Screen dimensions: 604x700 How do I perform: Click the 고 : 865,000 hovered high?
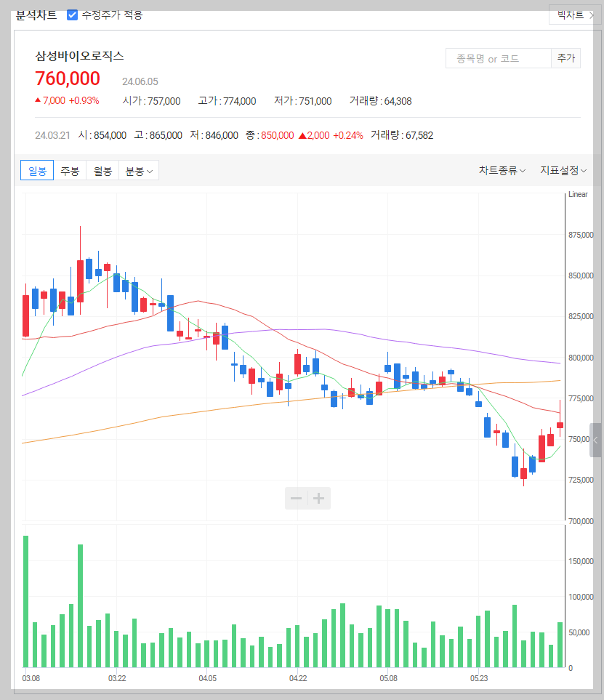click(158, 135)
